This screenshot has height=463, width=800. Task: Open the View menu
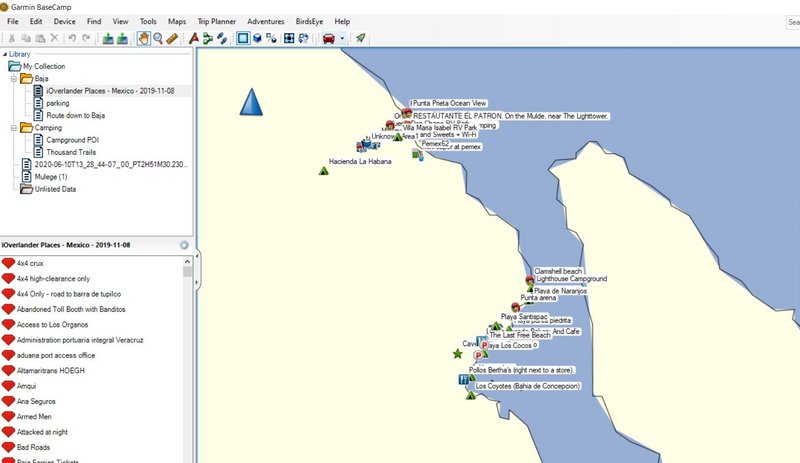click(120, 21)
